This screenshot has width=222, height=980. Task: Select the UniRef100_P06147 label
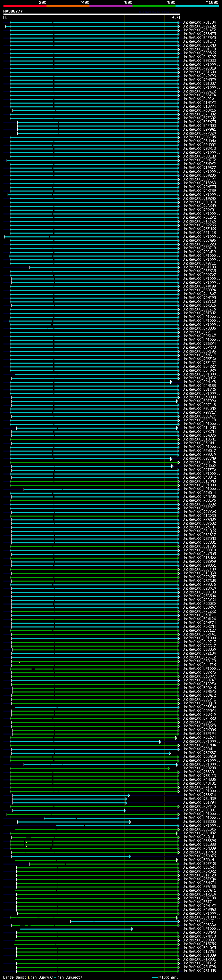pyautogui.click(x=199, y=336)
